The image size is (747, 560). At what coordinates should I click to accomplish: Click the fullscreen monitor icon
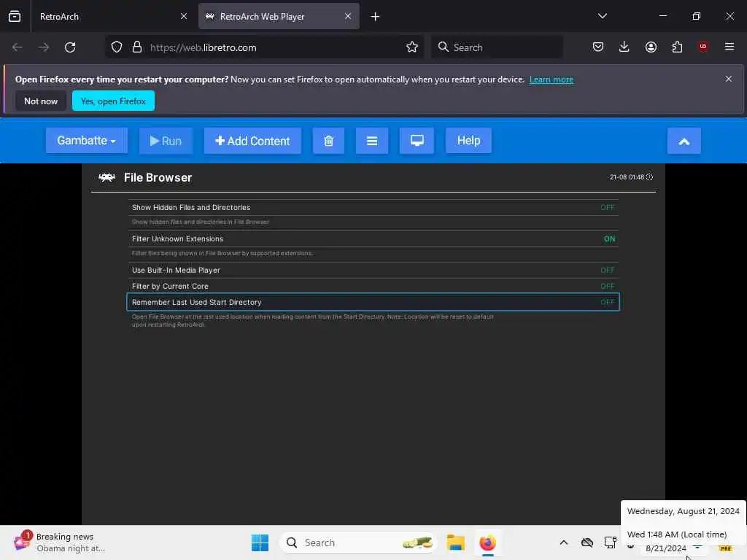[417, 141]
